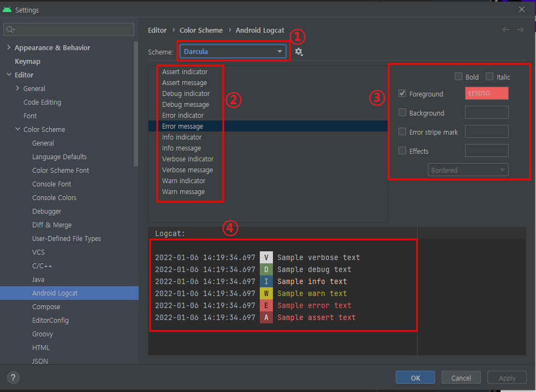Check the Background checkbox
Screen dimensions: 536x392
click(x=402, y=112)
